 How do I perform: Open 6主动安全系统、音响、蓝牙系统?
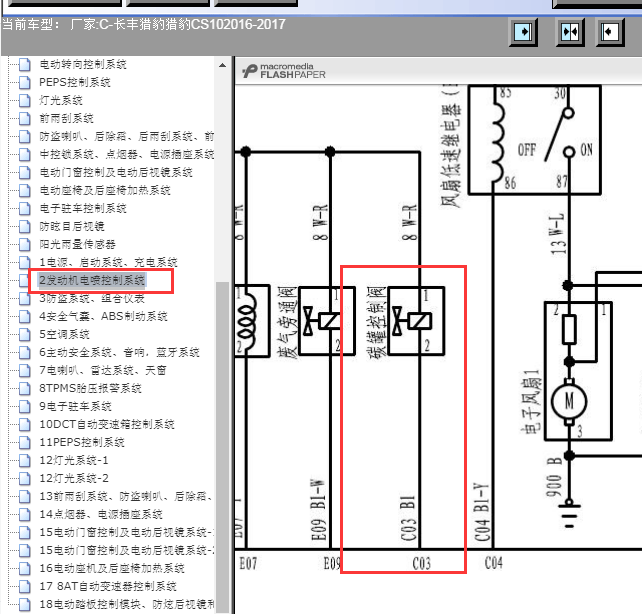pyautogui.click(x=119, y=352)
